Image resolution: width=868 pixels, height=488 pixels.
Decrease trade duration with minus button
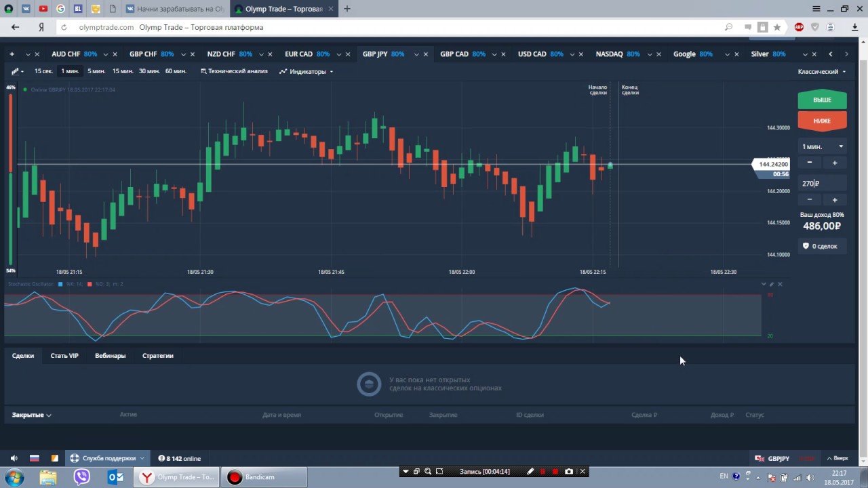(x=810, y=163)
